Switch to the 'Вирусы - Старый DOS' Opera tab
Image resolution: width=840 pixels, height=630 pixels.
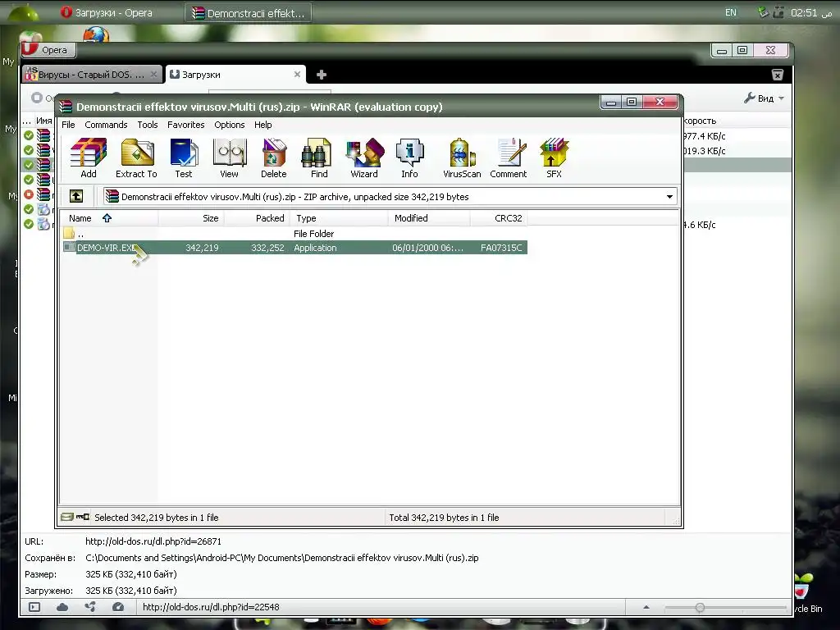coord(91,75)
